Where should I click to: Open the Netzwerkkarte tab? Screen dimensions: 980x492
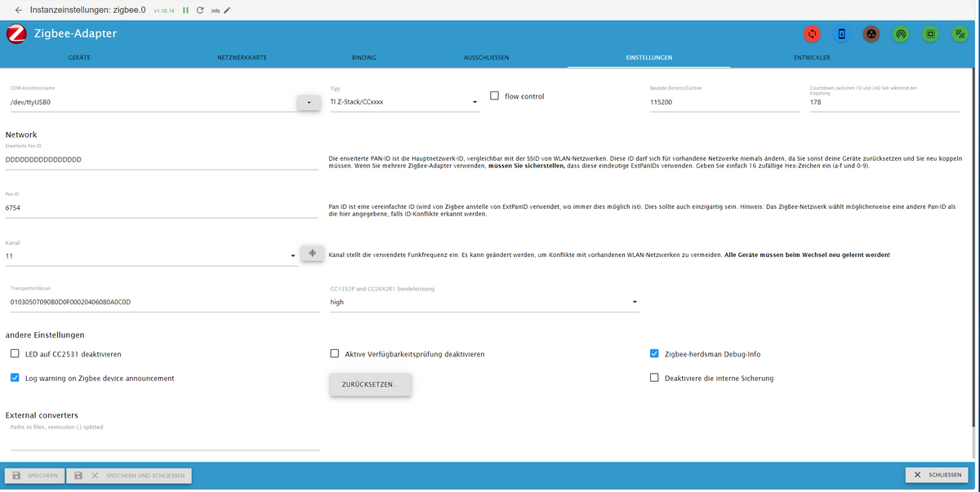point(243,58)
